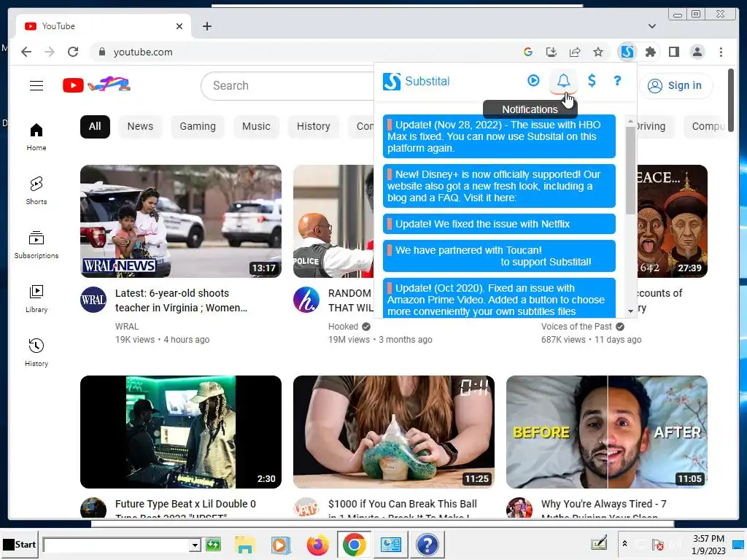Viewport: 747px width, 560px height.
Task: Go forward with the forward arrow
Action: [50, 52]
